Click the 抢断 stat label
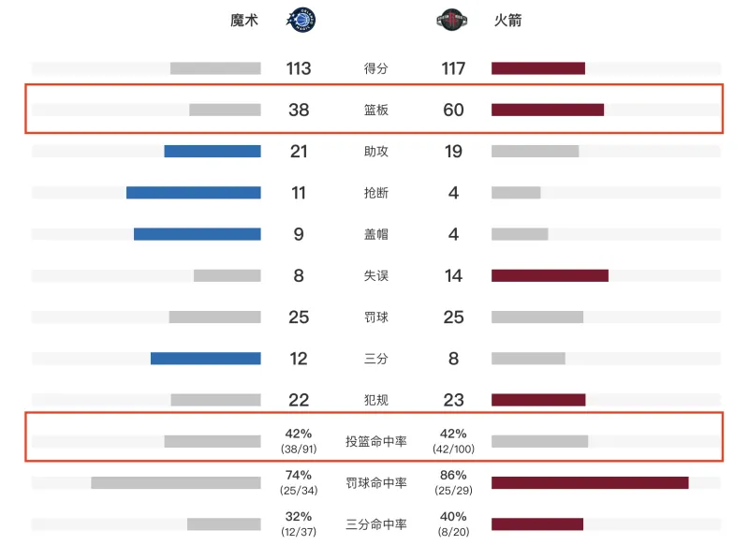 375,193
